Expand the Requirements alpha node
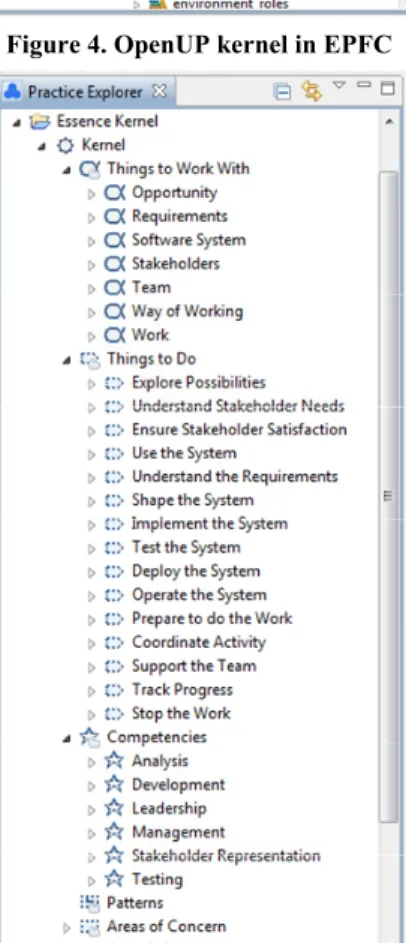The height and width of the screenshot is (943, 406). (x=92, y=217)
